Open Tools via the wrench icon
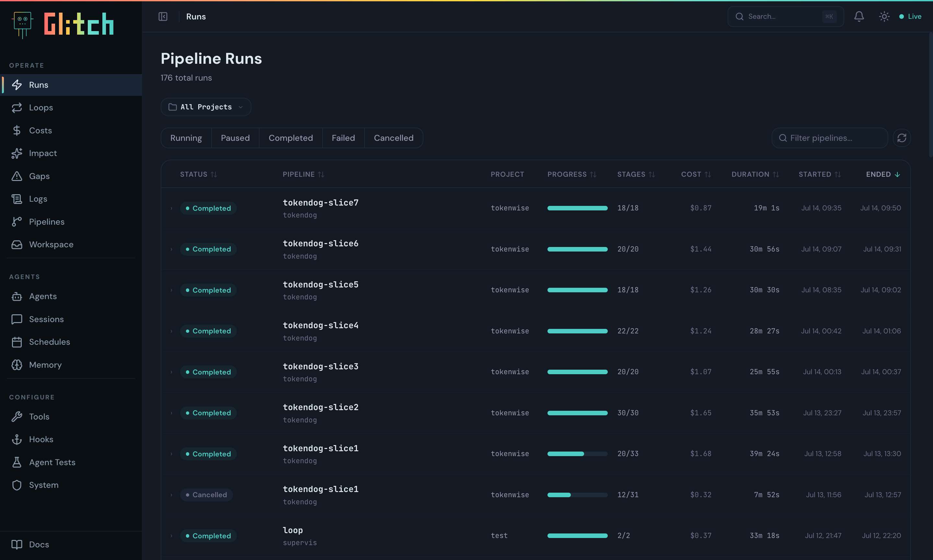Image resolution: width=933 pixels, height=560 pixels. (17, 417)
